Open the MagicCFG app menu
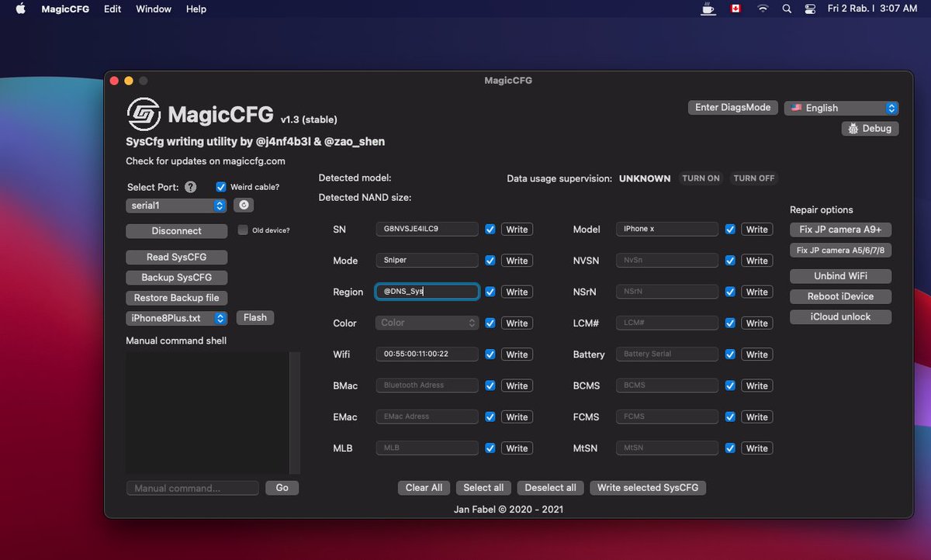 [65, 9]
